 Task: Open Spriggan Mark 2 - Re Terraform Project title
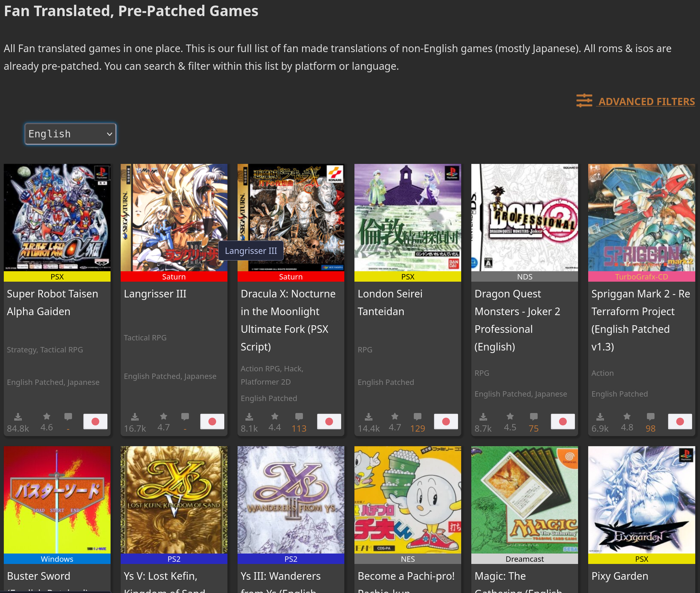click(x=641, y=320)
